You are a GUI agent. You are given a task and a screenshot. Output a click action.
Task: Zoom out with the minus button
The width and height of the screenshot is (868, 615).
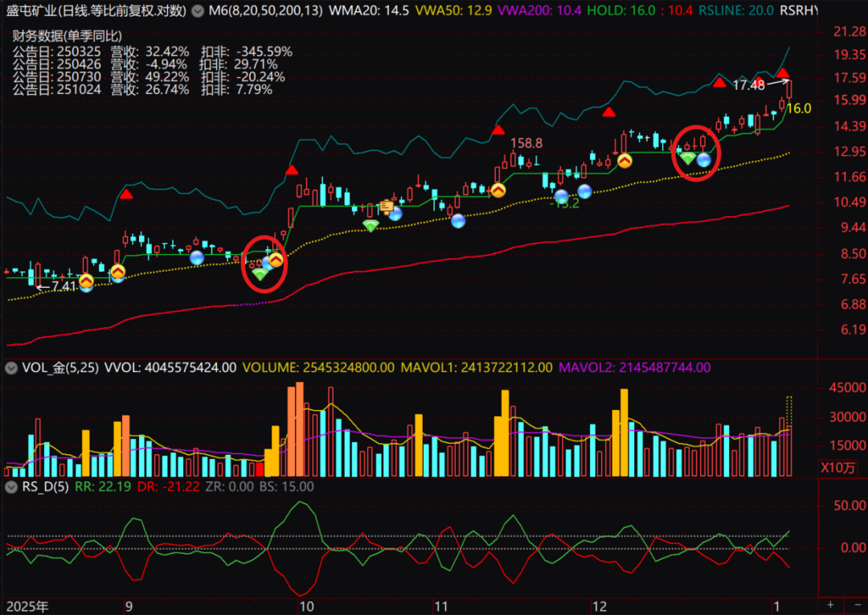click(x=858, y=605)
